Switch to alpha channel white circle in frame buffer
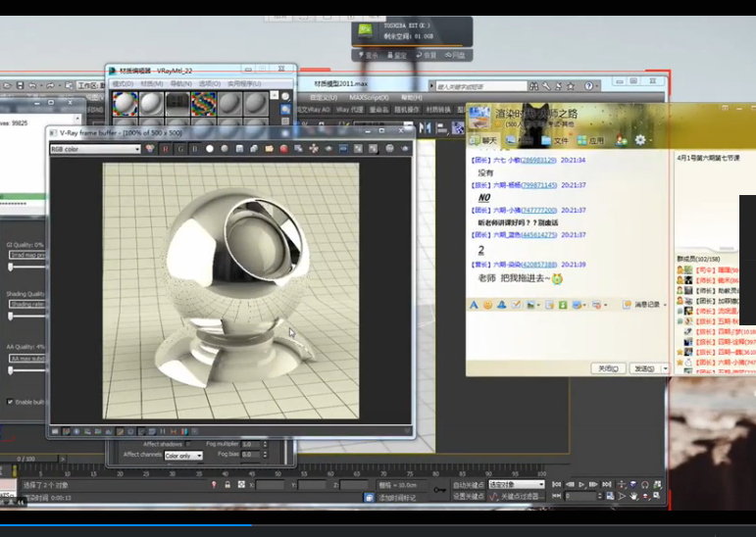Screen dimensions: 756x537 (x=210, y=149)
